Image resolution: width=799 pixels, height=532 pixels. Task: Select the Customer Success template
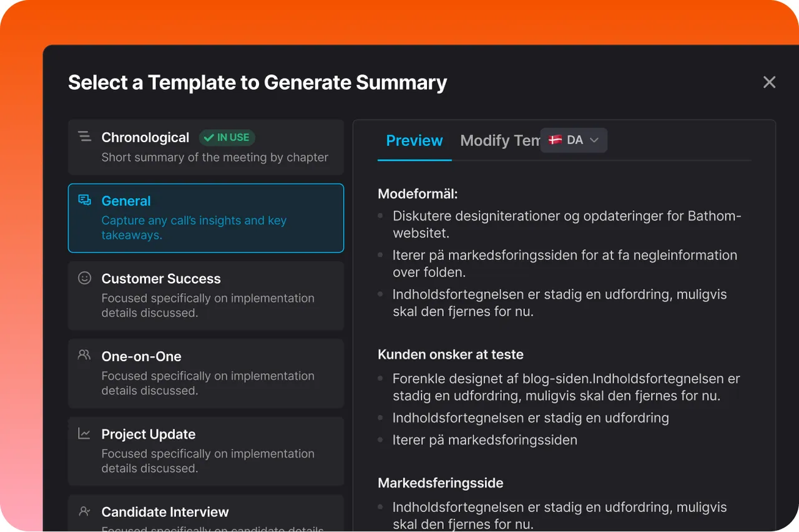(x=206, y=296)
